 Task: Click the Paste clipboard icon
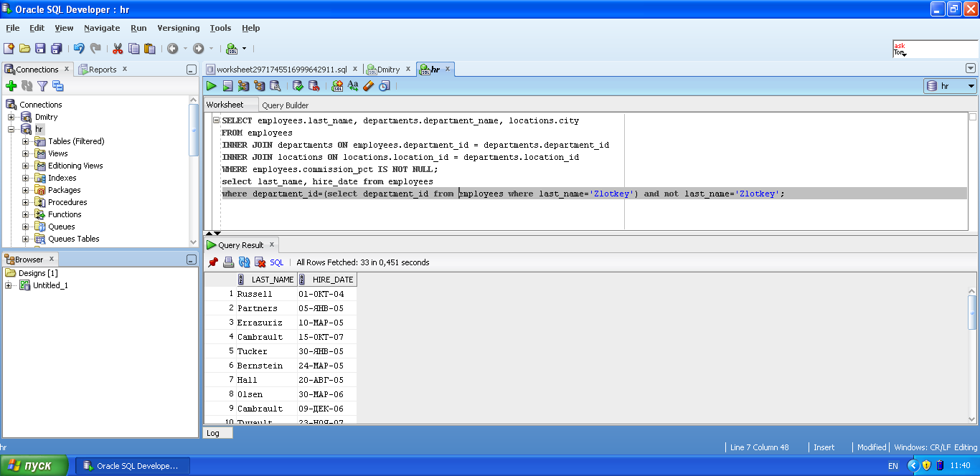click(150, 49)
